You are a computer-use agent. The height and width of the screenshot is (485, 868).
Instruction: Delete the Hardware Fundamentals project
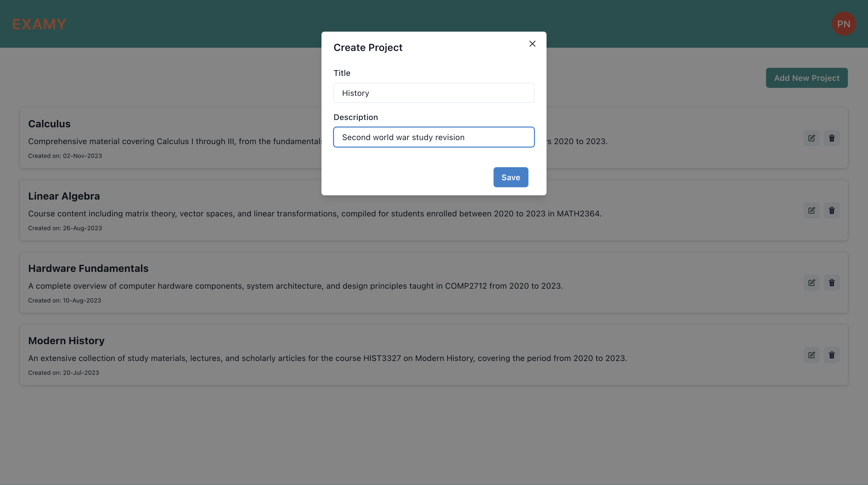pyautogui.click(x=832, y=283)
